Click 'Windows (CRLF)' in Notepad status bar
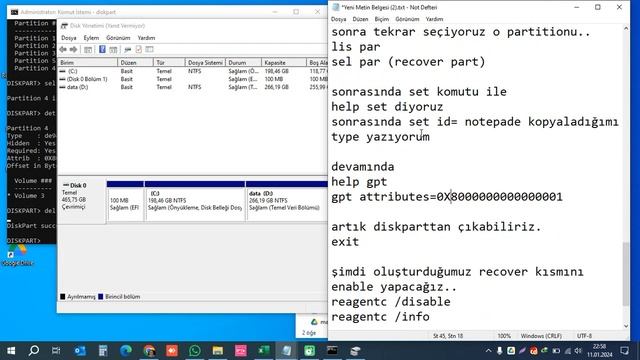640x360 pixels. (x=541, y=336)
